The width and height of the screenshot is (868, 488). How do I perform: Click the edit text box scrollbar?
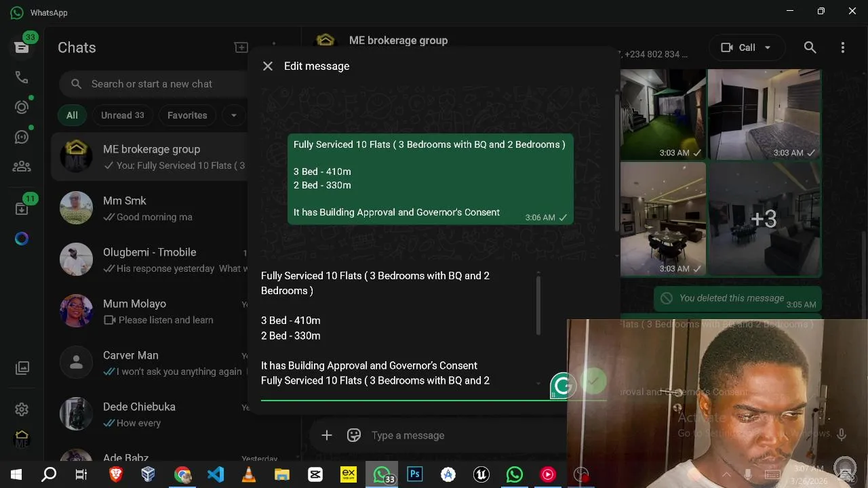(x=538, y=305)
